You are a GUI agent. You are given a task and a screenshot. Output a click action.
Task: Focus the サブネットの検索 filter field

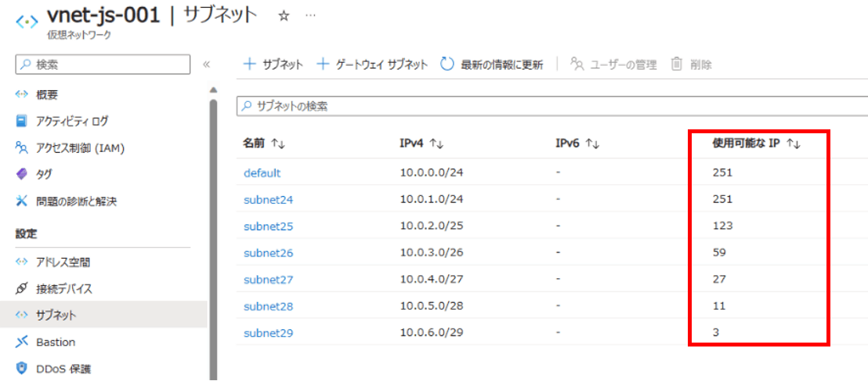click(x=552, y=107)
